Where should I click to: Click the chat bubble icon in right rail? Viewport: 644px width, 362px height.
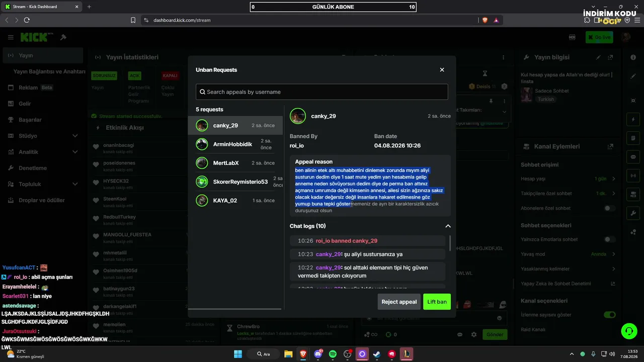point(633,157)
